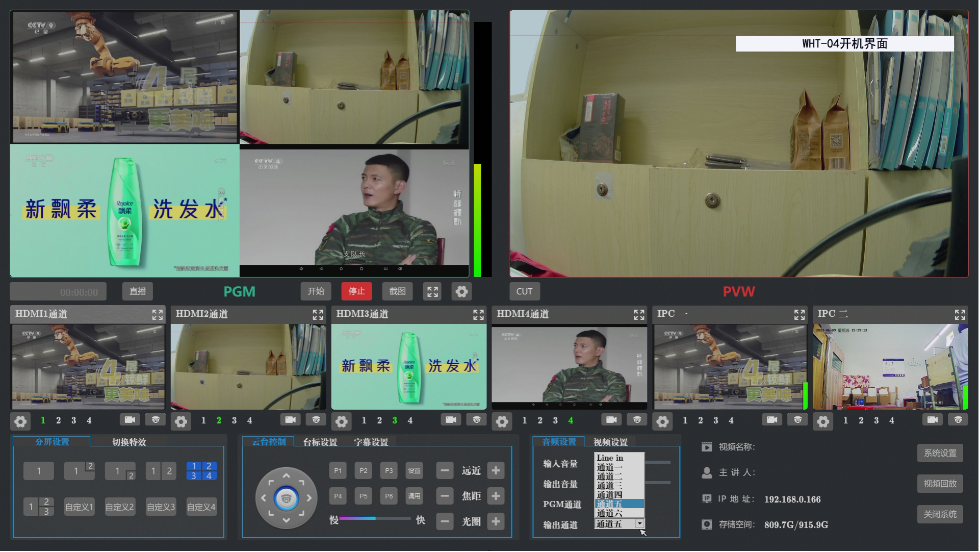Viewport: 980px width, 552px height.
Task: Click the CUT button
Action: point(524,291)
